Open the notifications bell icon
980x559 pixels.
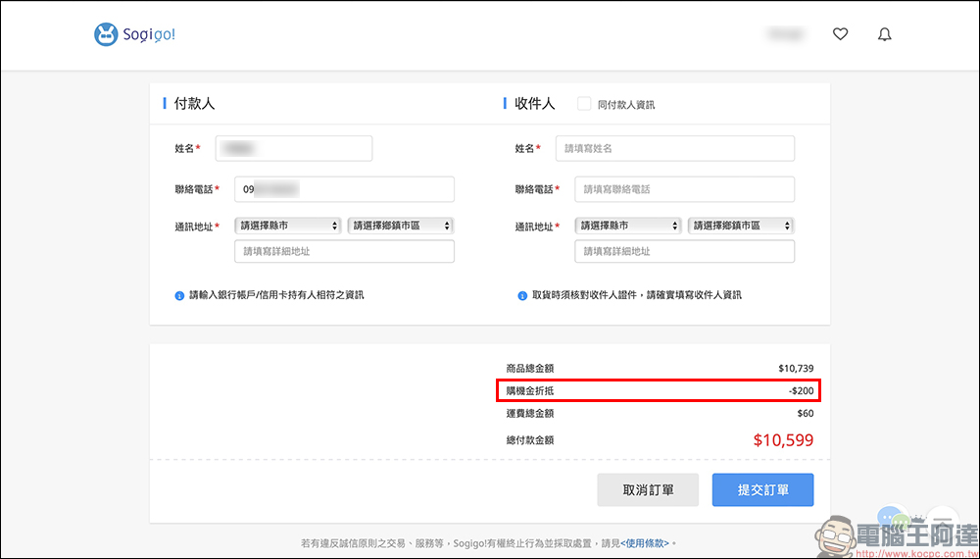tap(884, 34)
